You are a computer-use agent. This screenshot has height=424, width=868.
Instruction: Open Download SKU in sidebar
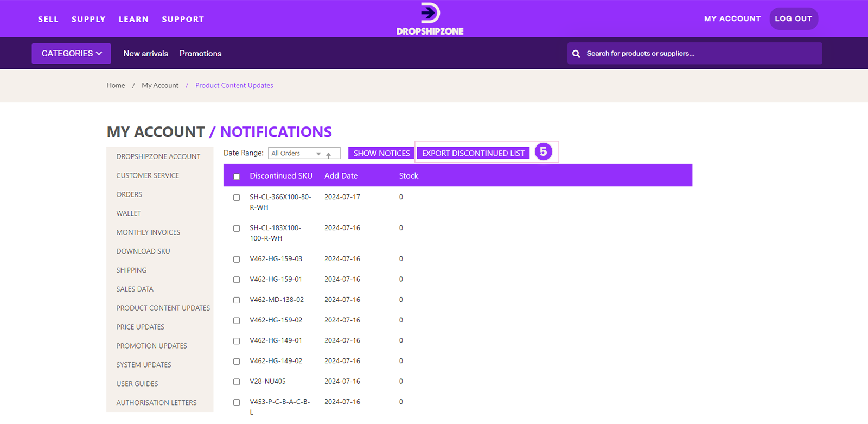point(143,251)
